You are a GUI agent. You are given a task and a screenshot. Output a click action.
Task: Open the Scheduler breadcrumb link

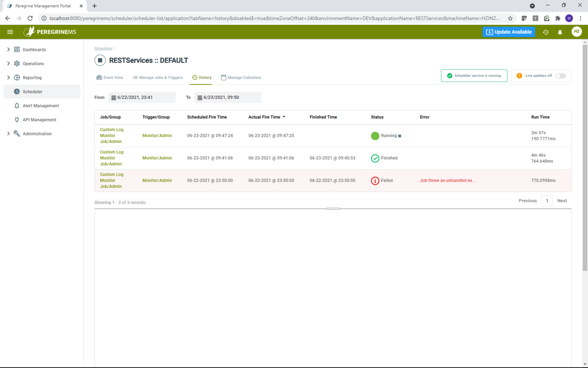tap(103, 48)
